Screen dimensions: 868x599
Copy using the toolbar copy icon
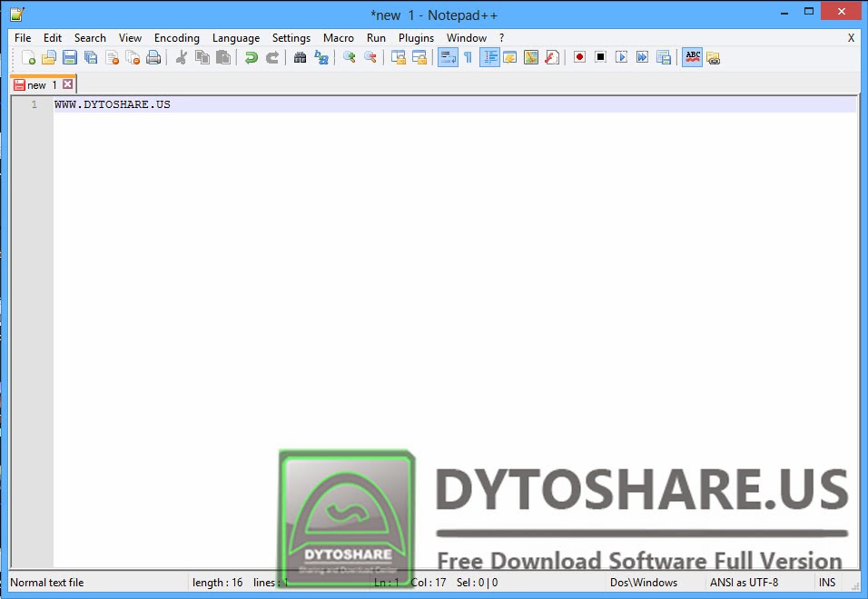click(202, 57)
